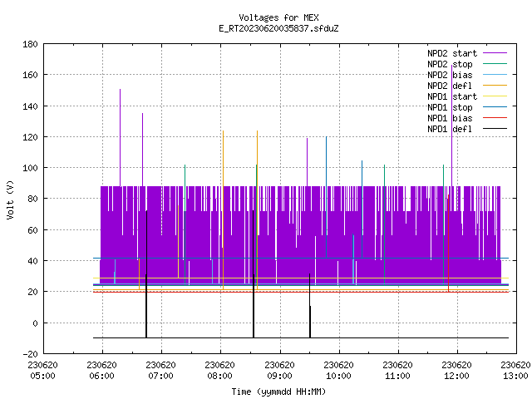This screenshot has width=532, height=399.
Task: Click the 'NPD1 defl' legend label
Action: pos(450,129)
